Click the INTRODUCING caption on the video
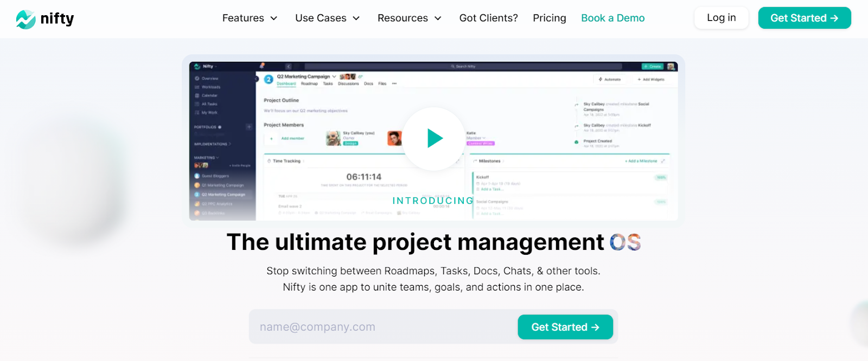 [433, 201]
